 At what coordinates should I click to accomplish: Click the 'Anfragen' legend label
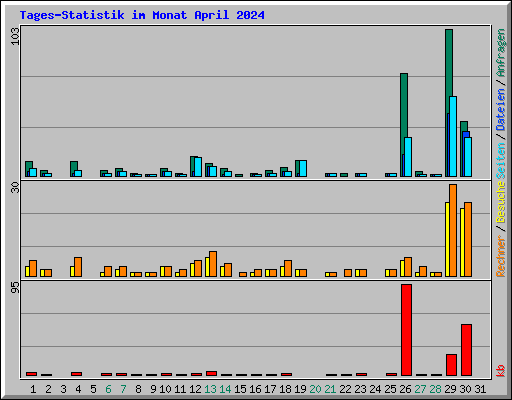pyautogui.click(x=500, y=53)
